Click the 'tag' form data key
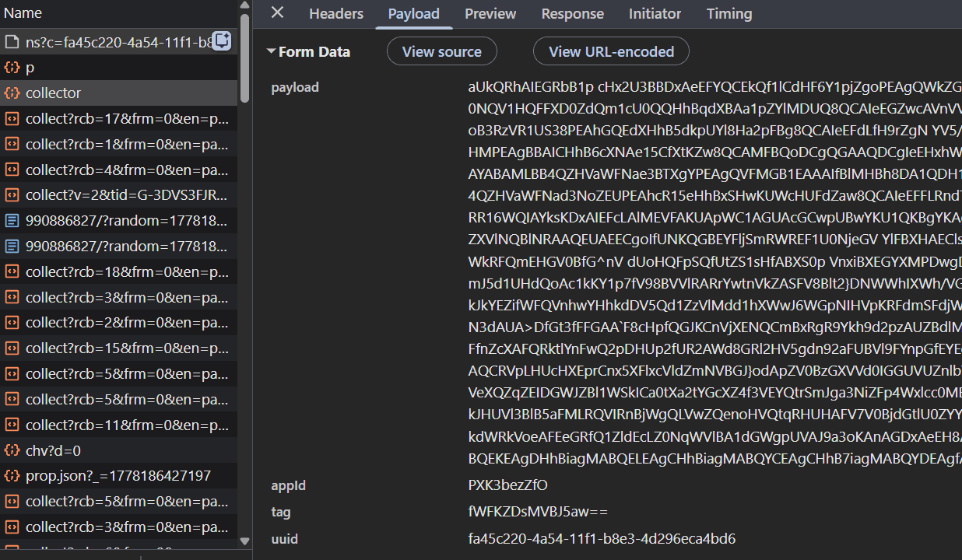Screen dimensions: 962x560 [x=281, y=512]
